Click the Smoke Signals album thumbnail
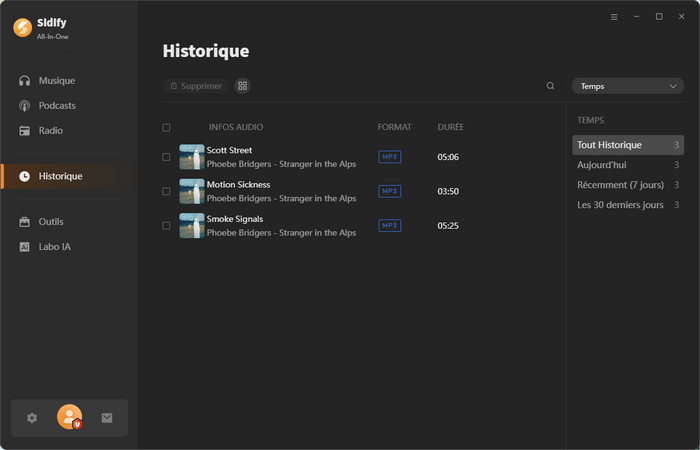Viewport: 700px width, 450px height. click(192, 226)
